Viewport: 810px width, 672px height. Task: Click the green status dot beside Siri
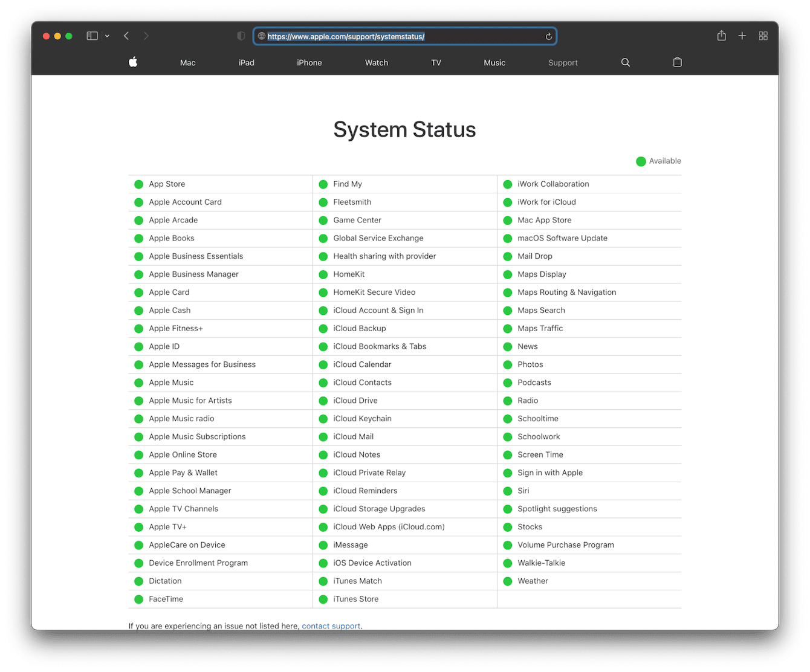click(507, 491)
